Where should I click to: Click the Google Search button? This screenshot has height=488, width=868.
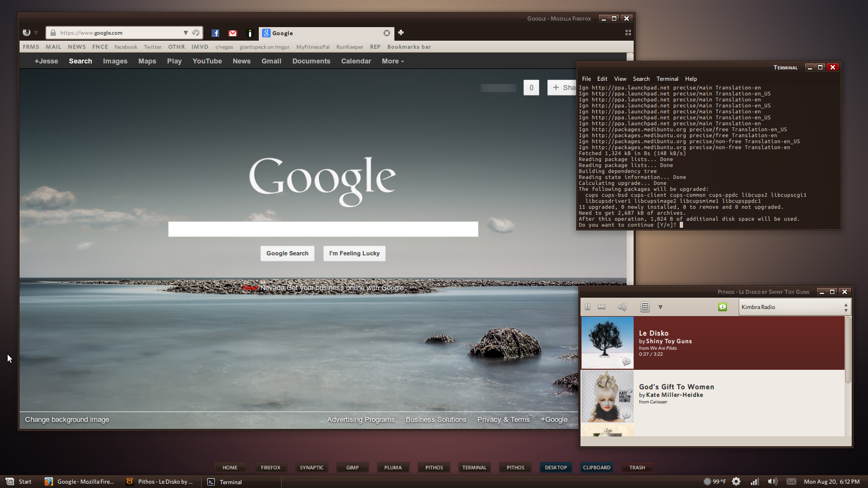287,253
